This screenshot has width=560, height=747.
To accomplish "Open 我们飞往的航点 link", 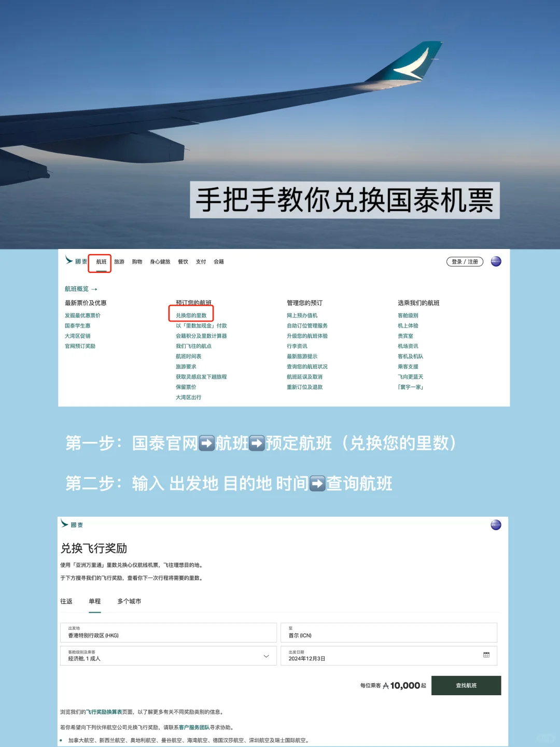I will tap(193, 346).
